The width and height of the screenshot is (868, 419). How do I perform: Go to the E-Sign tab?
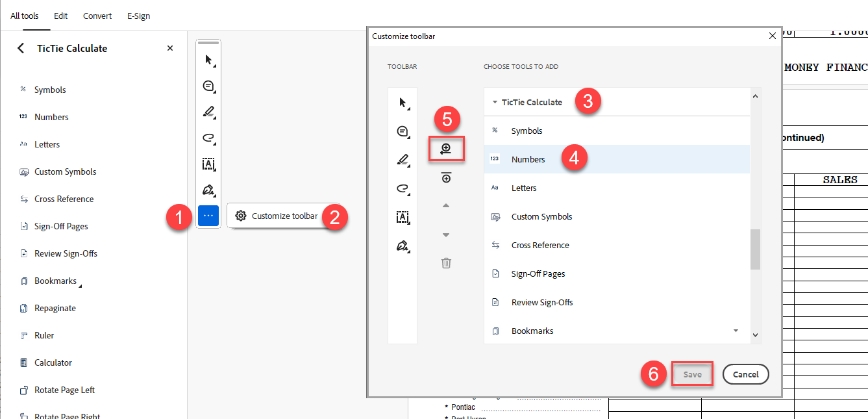[x=138, y=16]
